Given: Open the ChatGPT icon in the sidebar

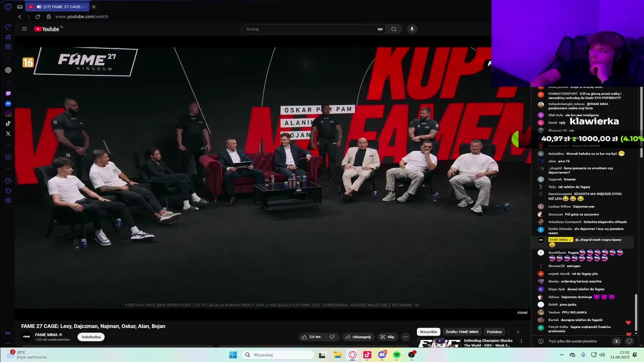Looking at the screenshot, I should tap(8, 70).
